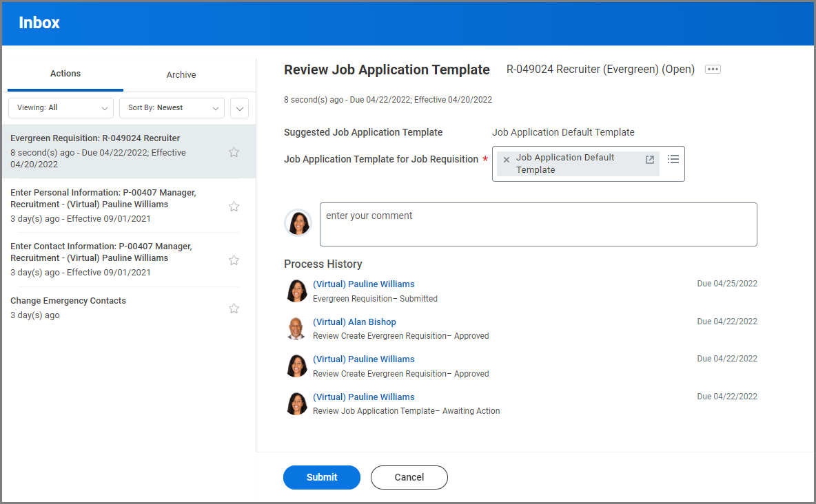Viewport: 816px width, 504px height.
Task: Star the Enter Personal Information item
Action: pyautogui.click(x=234, y=206)
